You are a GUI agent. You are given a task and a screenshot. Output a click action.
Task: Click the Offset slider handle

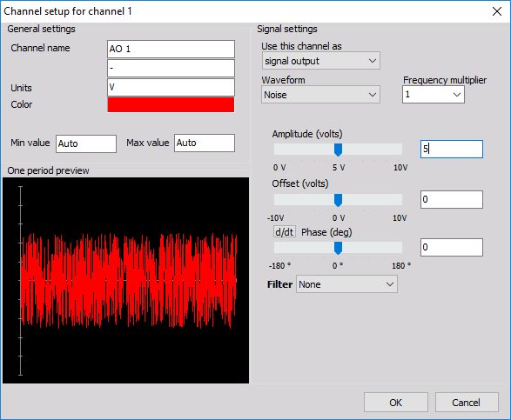(339, 200)
